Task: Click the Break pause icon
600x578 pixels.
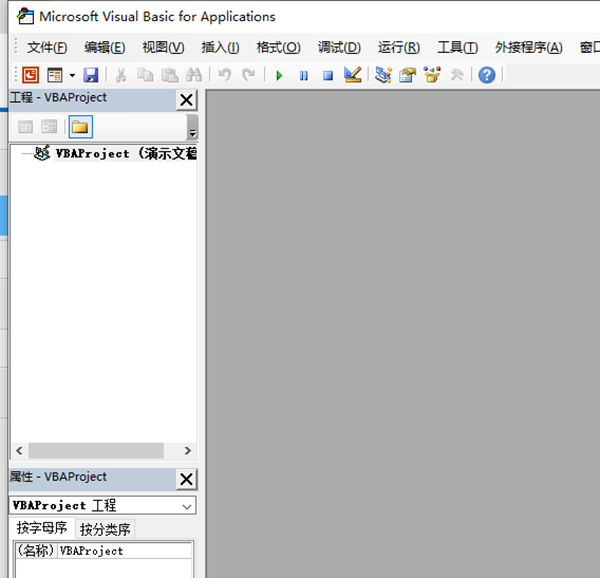Action: coord(303,75)
